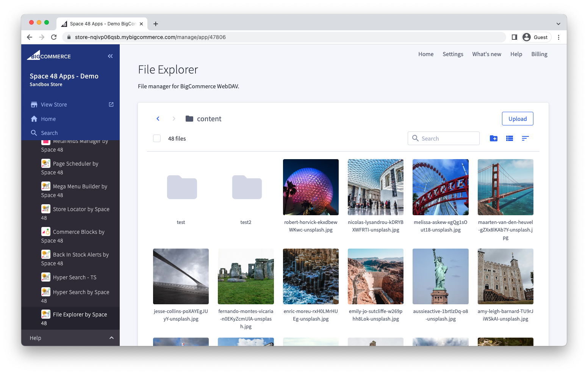This screenshot has height=374, width=588.
Task: Open the Guest profile button
Action: (536, 37)
